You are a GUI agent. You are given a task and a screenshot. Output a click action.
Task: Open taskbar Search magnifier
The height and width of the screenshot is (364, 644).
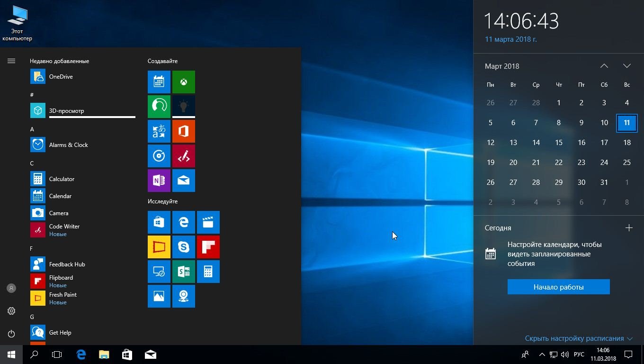pyautogui.click(x=34, y=355)
